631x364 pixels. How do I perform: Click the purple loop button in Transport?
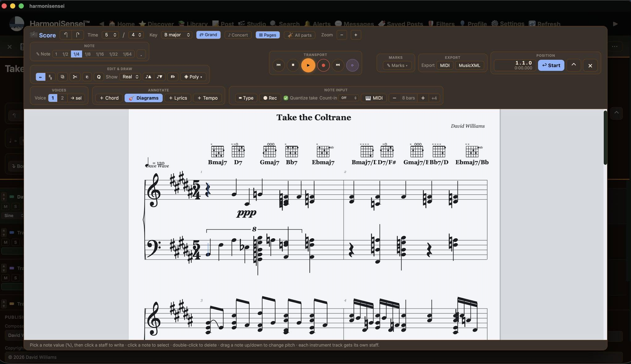click(x=352, y=65)
